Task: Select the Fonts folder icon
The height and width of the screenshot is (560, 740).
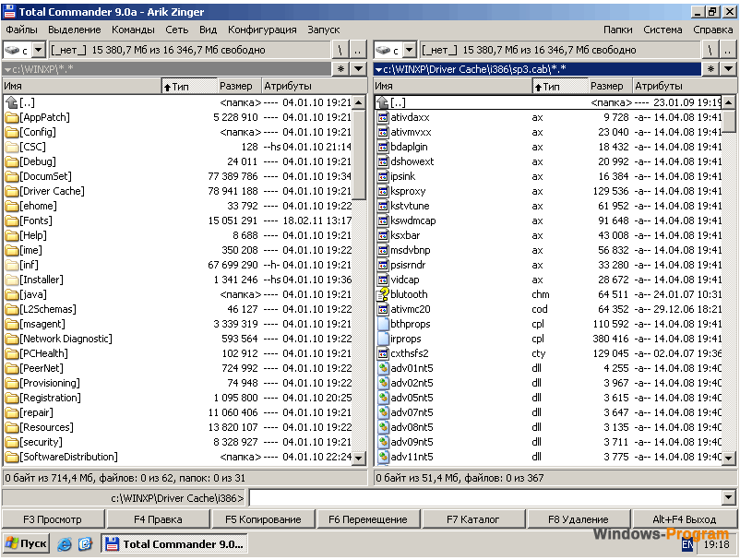Action: tap(12, 220)
